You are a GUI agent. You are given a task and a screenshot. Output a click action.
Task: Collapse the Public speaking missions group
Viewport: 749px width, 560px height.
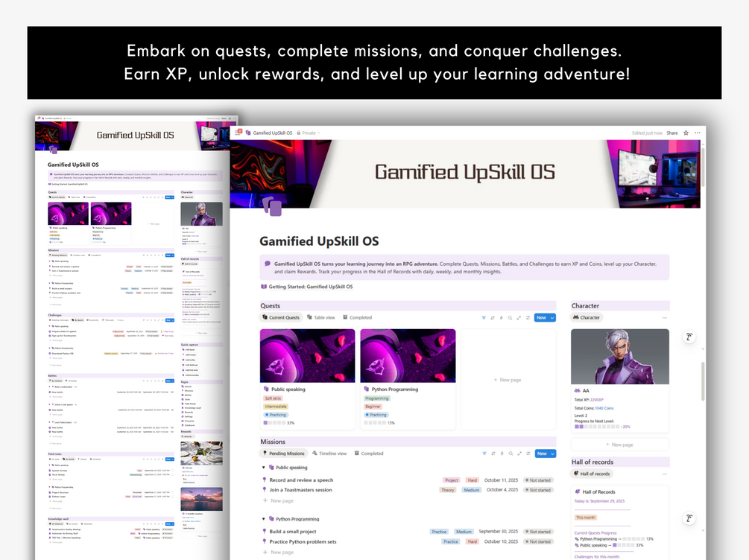coord(263,468)
